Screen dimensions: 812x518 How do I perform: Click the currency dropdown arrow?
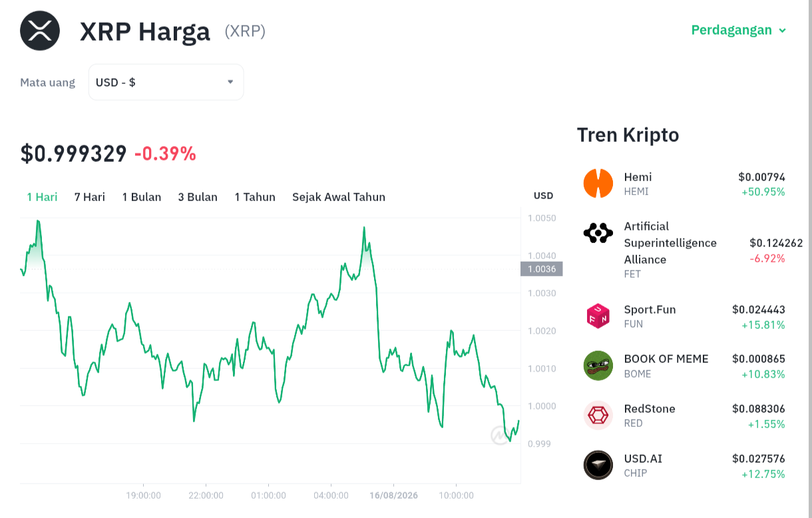pos(230,82)
